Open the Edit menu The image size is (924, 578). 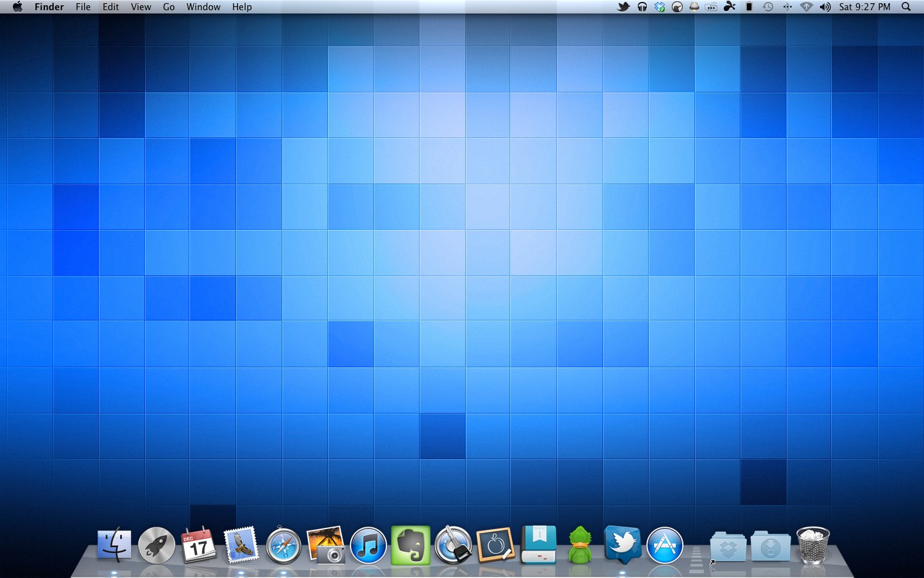tap(110, 6)
